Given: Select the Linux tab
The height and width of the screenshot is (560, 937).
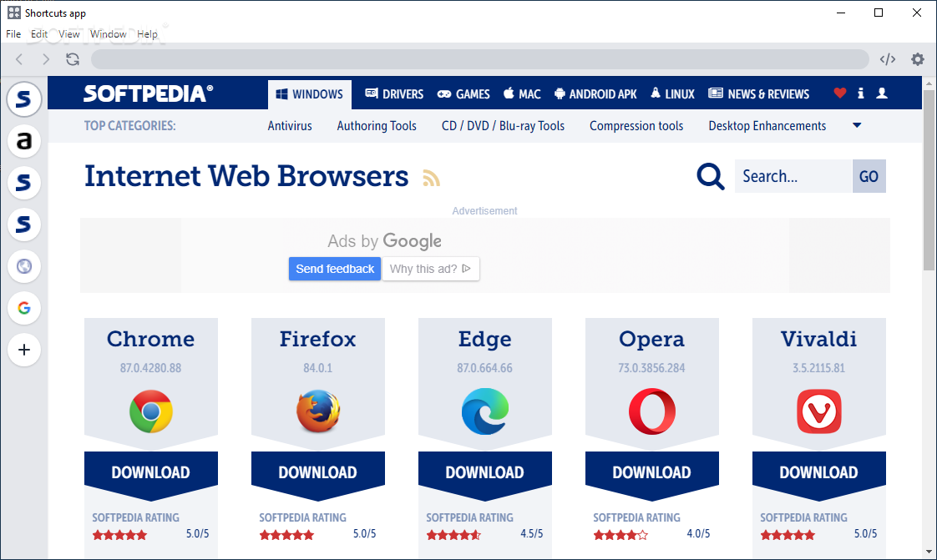Looking at the screenshot, I should 673,94.
